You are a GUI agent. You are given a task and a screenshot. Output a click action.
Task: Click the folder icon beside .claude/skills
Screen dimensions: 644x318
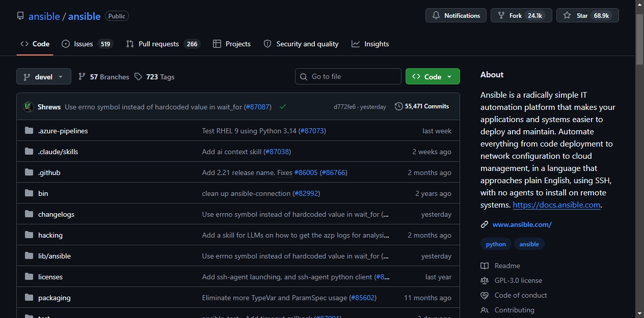29,152
